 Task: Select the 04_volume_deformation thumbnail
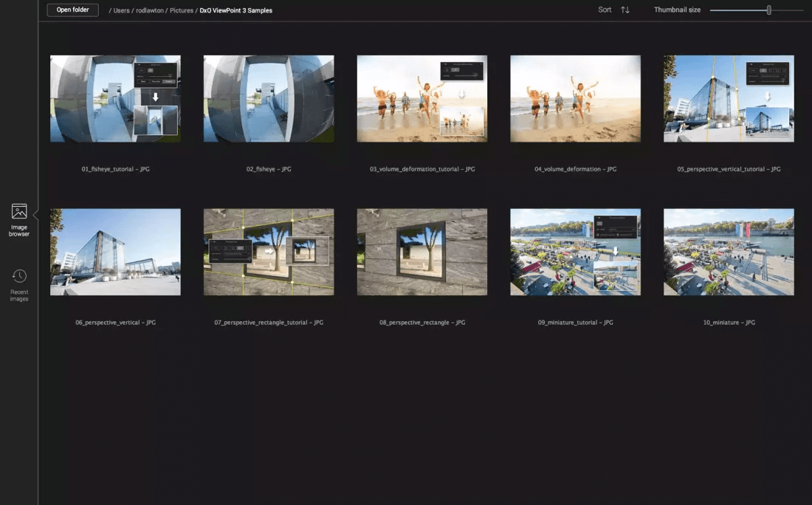click(x=575, y=98)
